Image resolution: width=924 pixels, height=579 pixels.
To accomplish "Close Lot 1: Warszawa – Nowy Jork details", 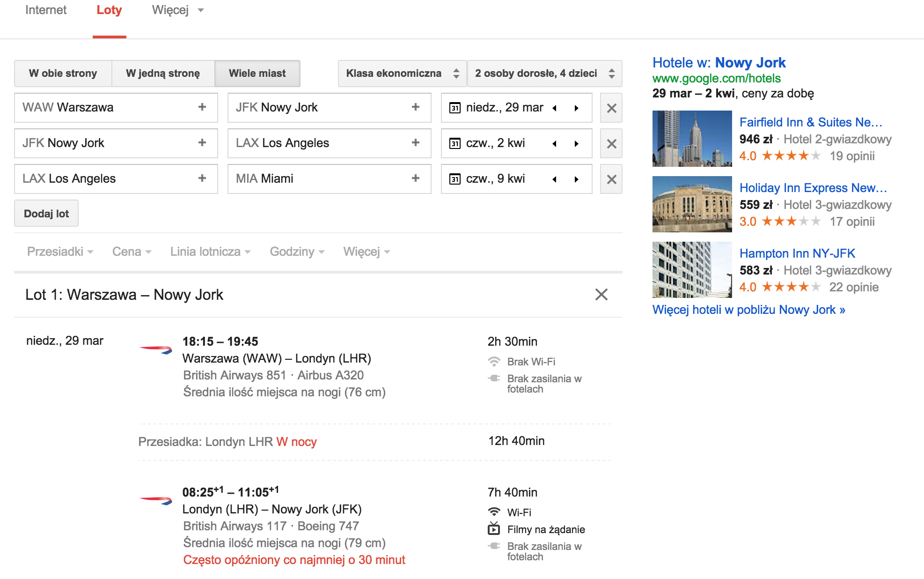I will 601,294.
